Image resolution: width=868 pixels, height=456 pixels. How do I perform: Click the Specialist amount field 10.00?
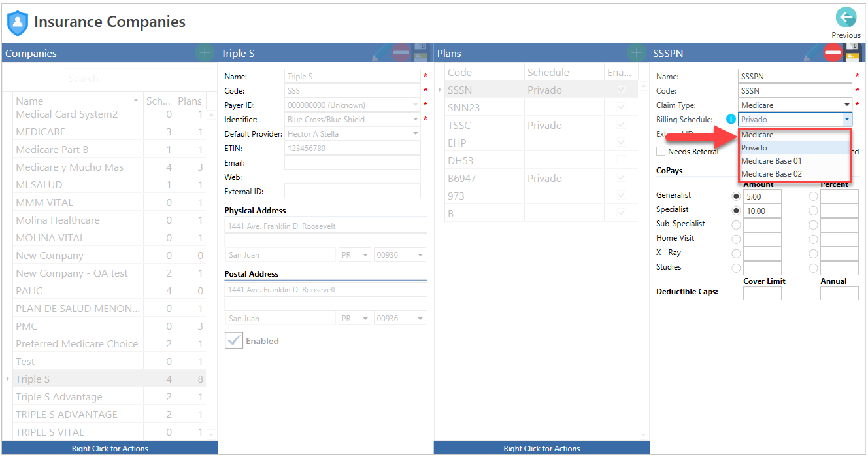[762, 211]
